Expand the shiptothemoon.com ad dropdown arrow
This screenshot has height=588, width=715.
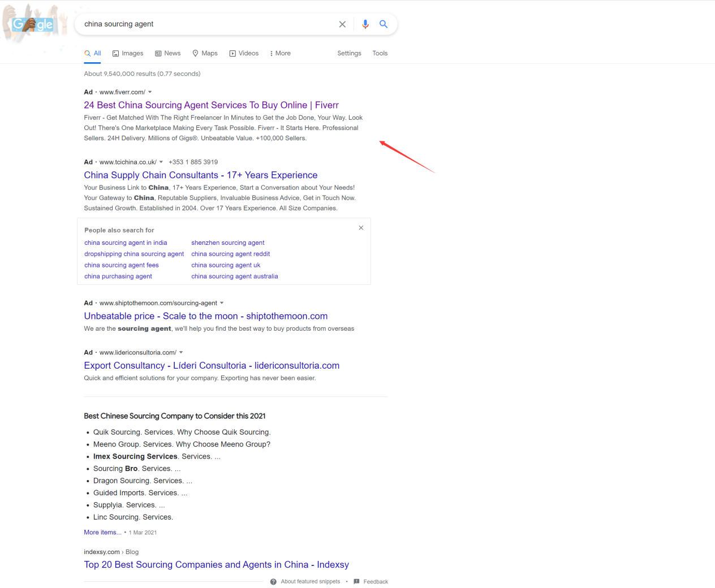[222, 303]
